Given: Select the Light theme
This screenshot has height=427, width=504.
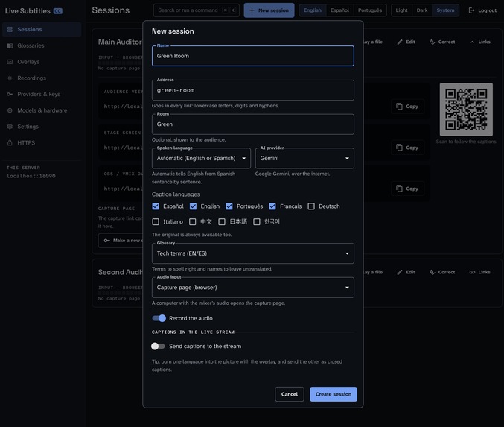Looking at the screenshot, I should click(401, 10).
